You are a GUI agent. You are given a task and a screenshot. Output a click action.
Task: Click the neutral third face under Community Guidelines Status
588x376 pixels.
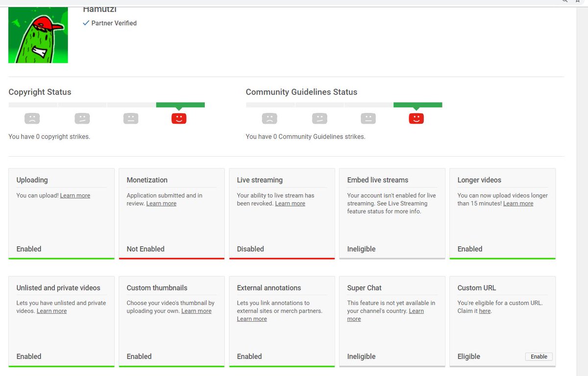[368, 118]
